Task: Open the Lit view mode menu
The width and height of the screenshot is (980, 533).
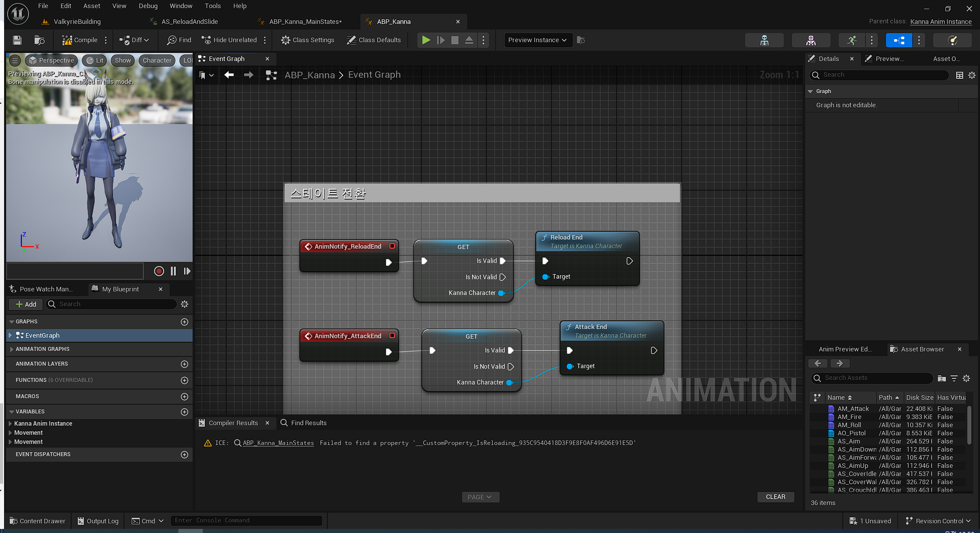Action: pyautogui.click(x=95, y=61)
